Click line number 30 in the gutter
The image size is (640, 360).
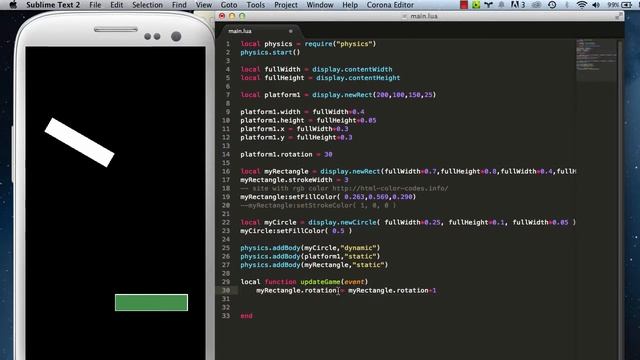226,290
